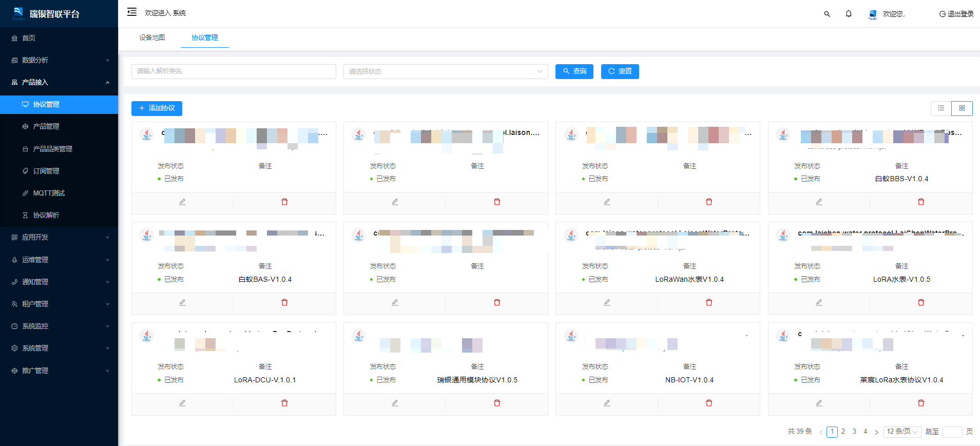
Task: Edit the NB-IOT-V1.0.4 protocol card
Action: pyautogui.click(x=607, y=403)
